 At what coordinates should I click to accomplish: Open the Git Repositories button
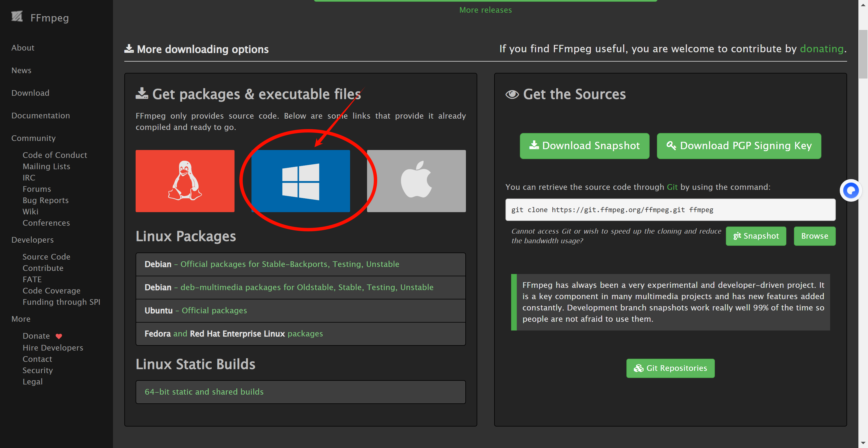point(670,368)
